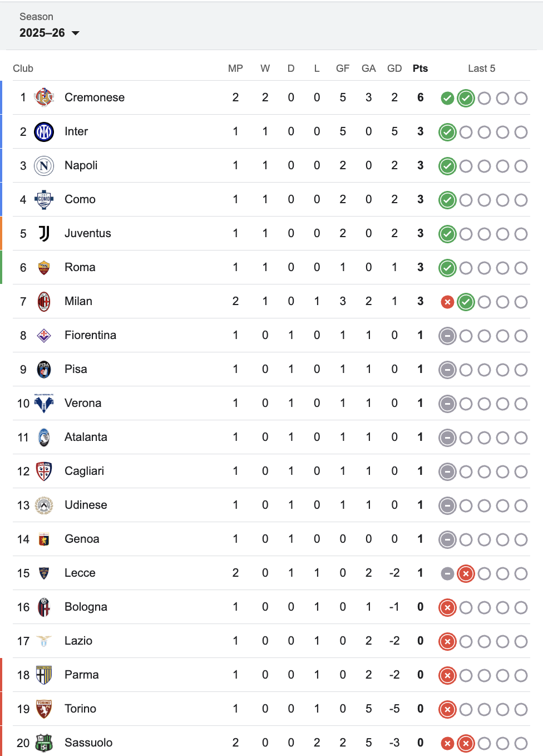Open the Como team link
The width and height of the screenshot is (543, 756).
(x=80, y=199)
